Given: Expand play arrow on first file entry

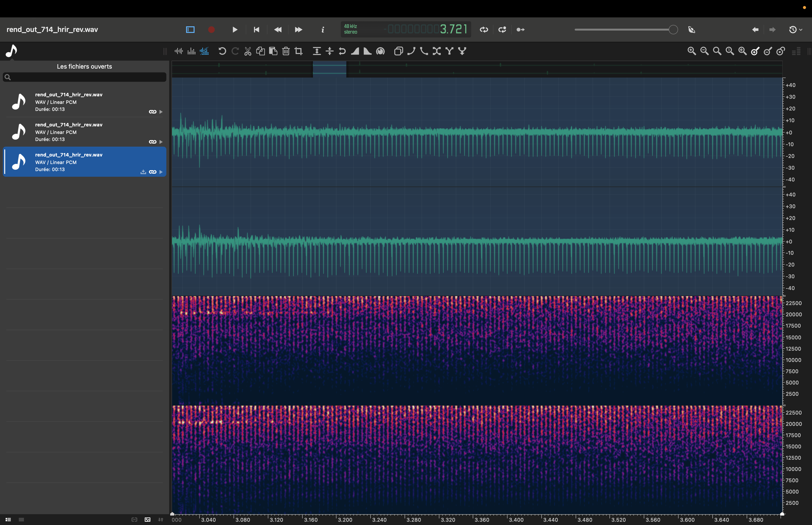Looking at the screenshot, I should [x=161, y=112].
